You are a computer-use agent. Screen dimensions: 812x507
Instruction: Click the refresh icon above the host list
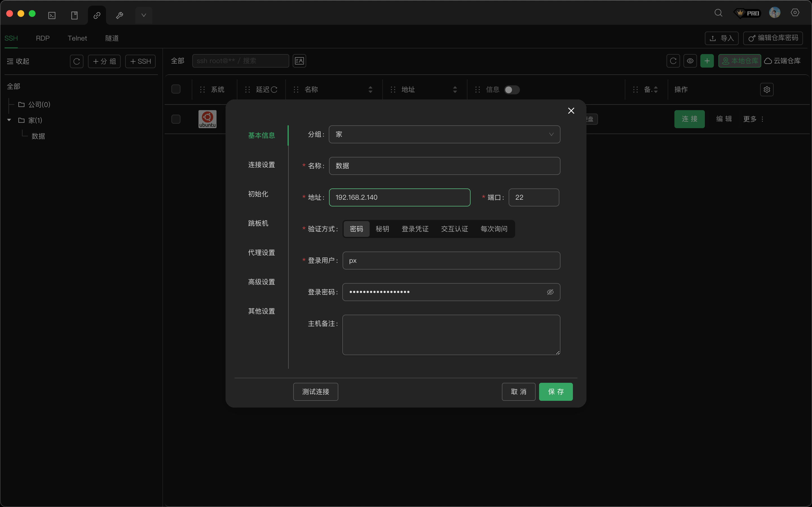tap(673, 61)
